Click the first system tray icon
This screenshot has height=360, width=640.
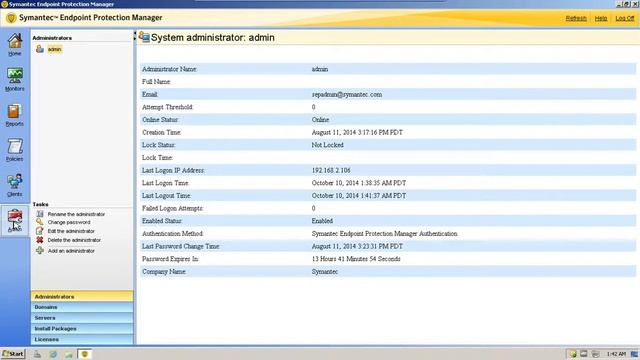click(573, 354)
